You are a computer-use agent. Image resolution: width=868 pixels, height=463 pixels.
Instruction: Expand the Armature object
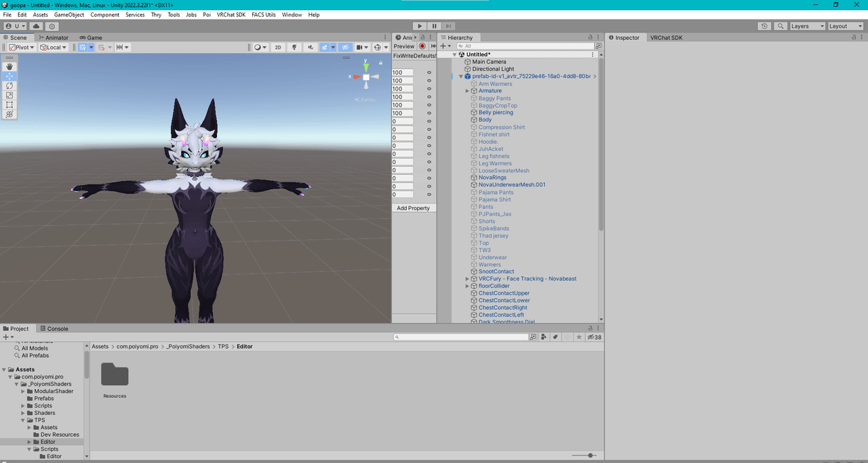coord(467,91)
